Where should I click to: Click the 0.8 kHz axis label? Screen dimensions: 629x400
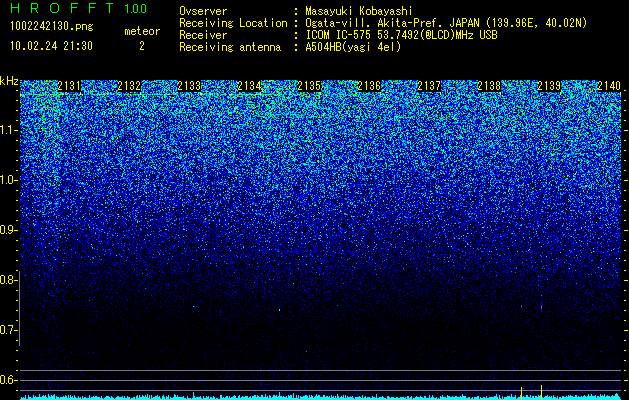coord(8,280)
